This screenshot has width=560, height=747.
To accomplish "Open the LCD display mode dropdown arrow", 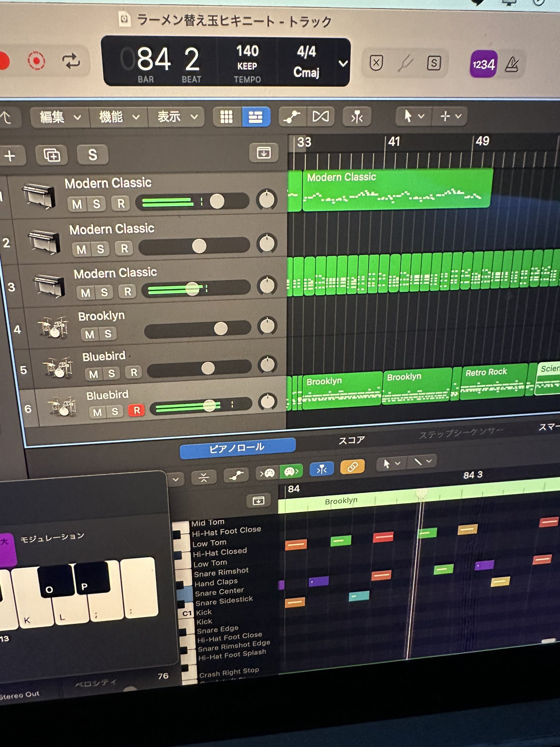I will pos(342,64).
